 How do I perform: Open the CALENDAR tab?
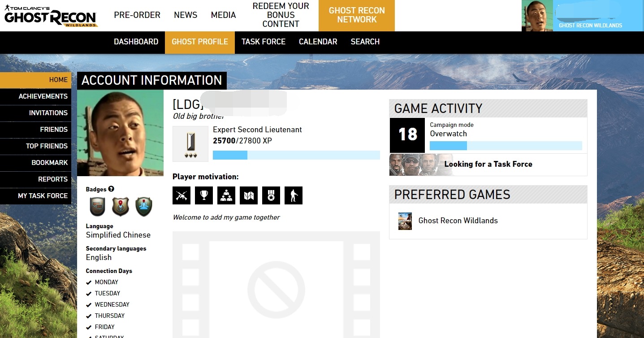[318, 42]
